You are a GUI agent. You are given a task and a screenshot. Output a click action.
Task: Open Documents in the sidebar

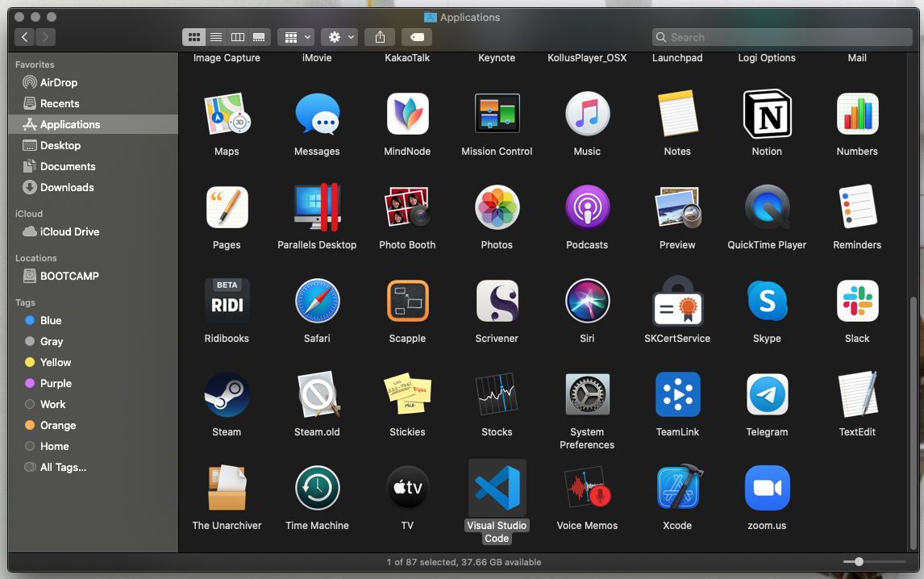[93, 166]
